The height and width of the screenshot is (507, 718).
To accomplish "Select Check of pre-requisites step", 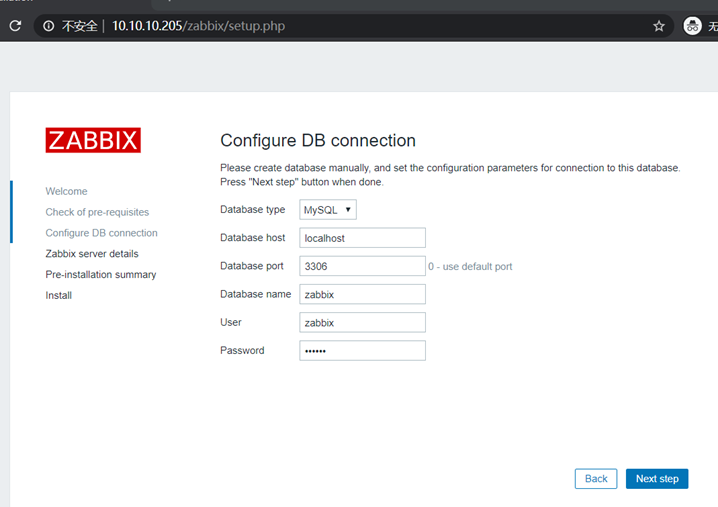I will (97, 212).
